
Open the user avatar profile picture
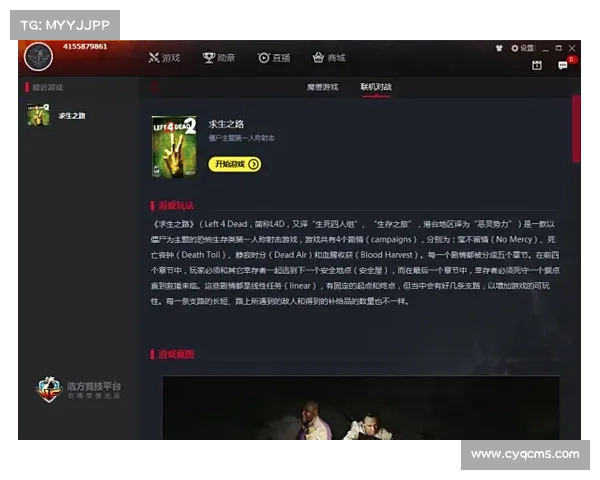coord(38,57)
